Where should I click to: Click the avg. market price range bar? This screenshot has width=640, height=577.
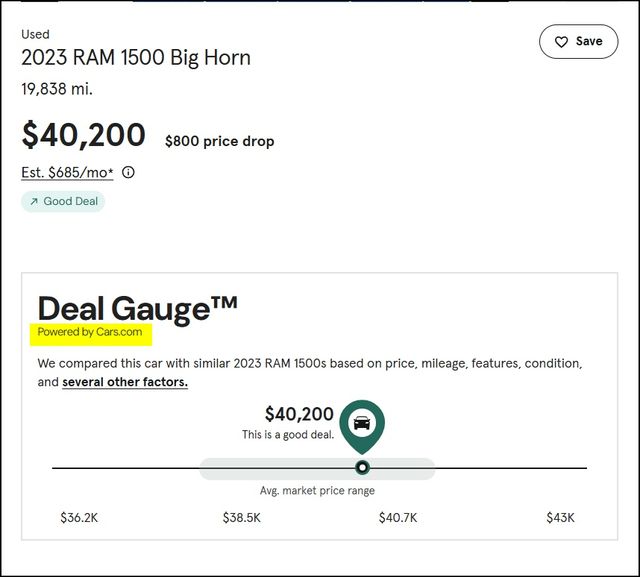317,468
